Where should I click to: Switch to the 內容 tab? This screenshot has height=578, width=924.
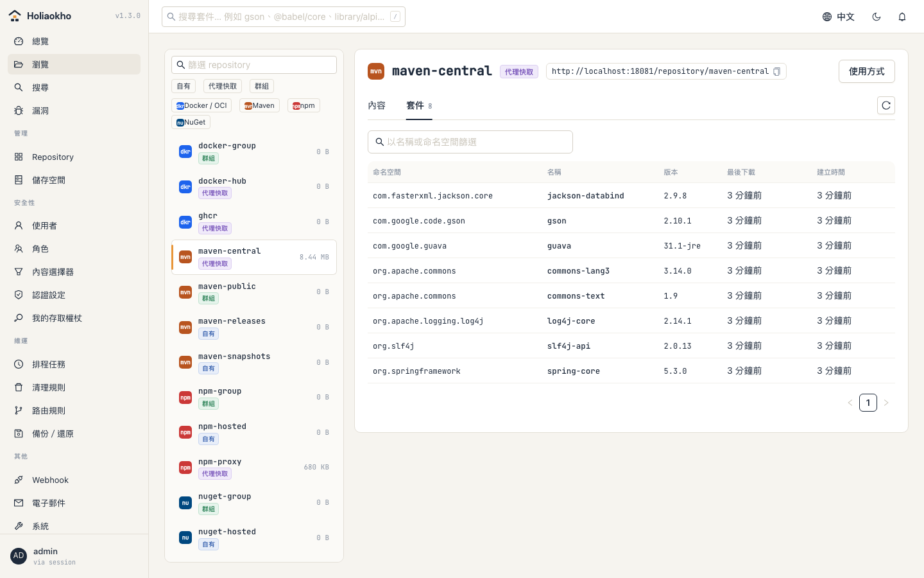377,105
